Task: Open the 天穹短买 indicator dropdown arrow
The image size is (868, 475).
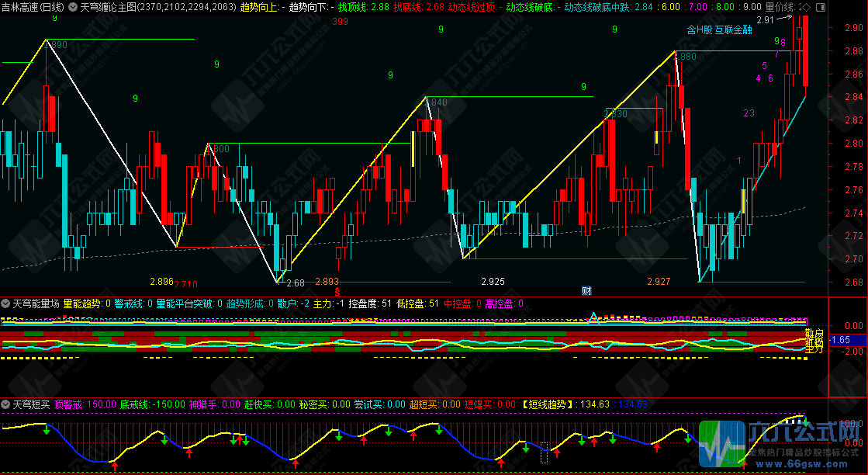Action: (x=5, y=404)
